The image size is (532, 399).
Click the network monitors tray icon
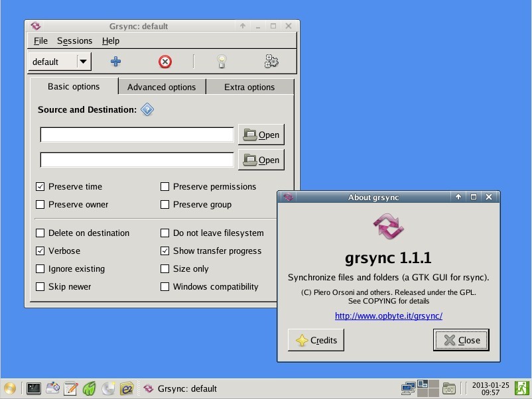[x=408, y=388]
